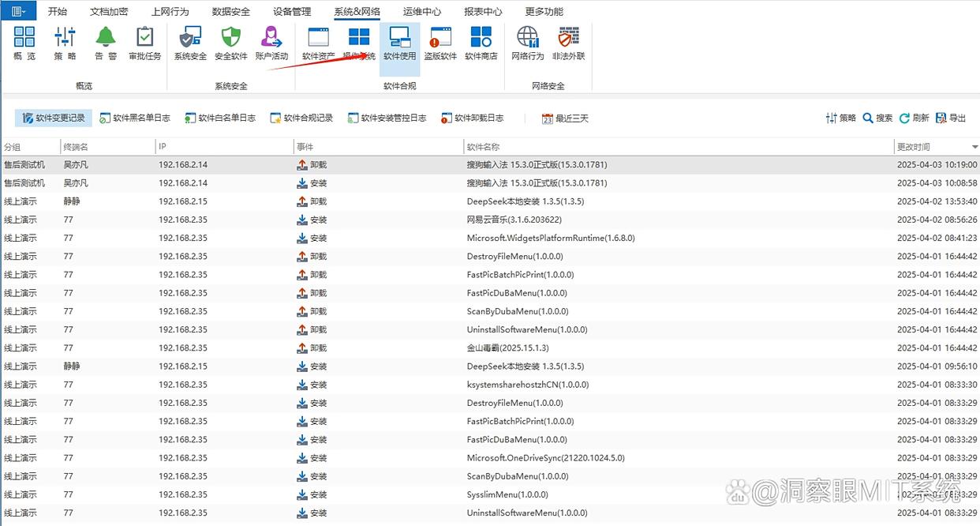Open the 最近三天 date range selector
The image size is (980, 526).
(x=565, y=118)
